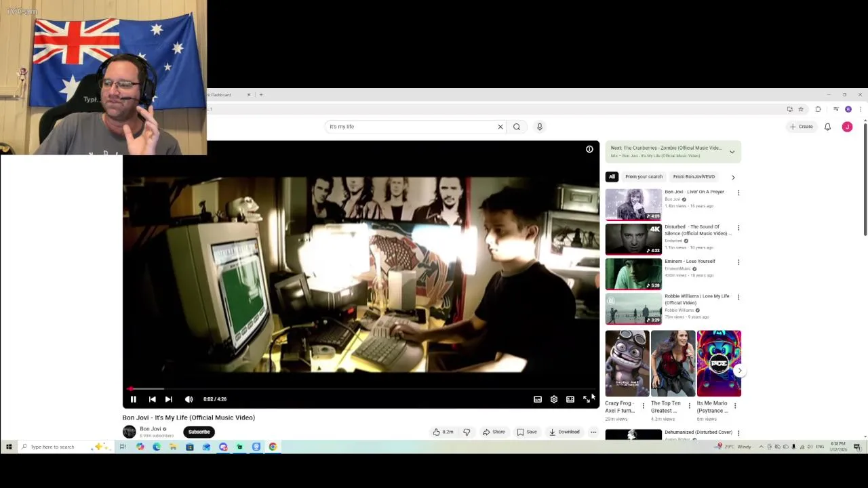Clear the search box with X
Image resolution: width=868 pixels, height=488 pixels.
[500, 127]
